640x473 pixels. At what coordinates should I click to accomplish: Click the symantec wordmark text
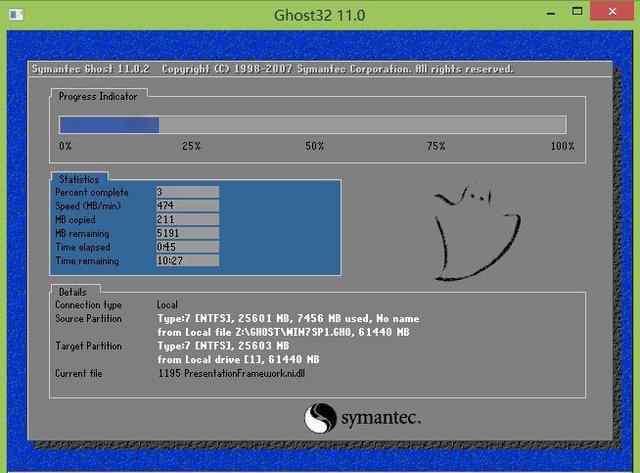pyautogui.click(x=380, y=418)
